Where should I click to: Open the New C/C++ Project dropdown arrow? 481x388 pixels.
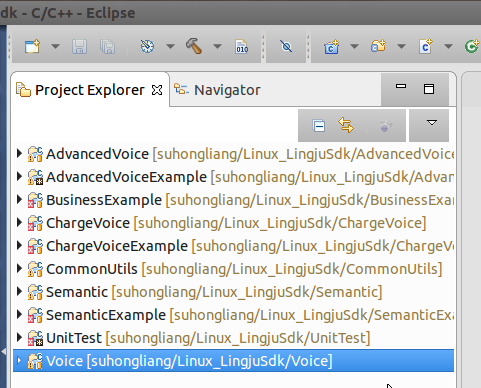pyautogui.click(x=354, y=46)
